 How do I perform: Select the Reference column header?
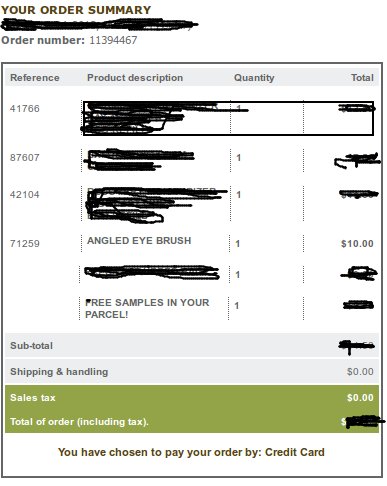35,78
